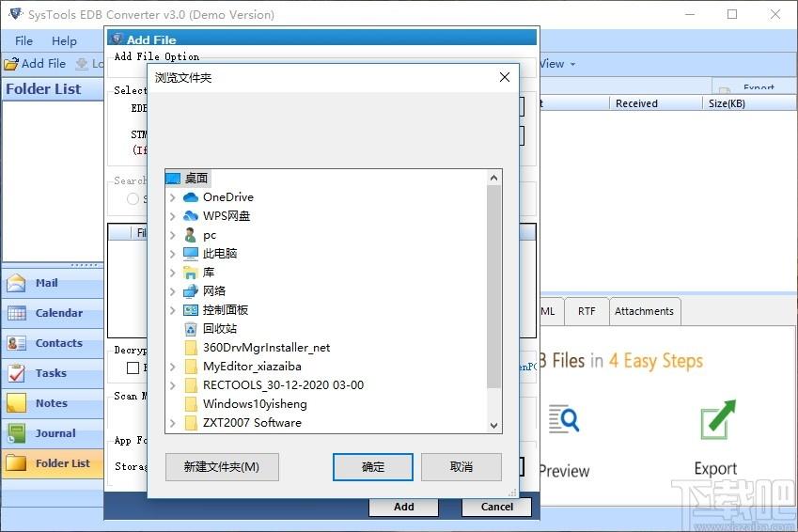Click the 确定 button
This screenshot has height=532, width=798.
point(373,467)
